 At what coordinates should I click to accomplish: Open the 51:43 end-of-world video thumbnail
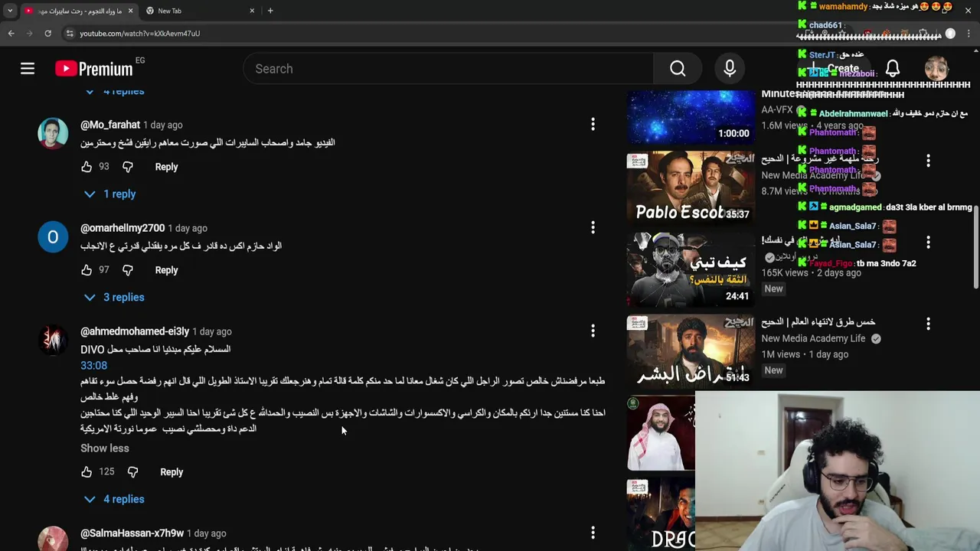point(691,351)
